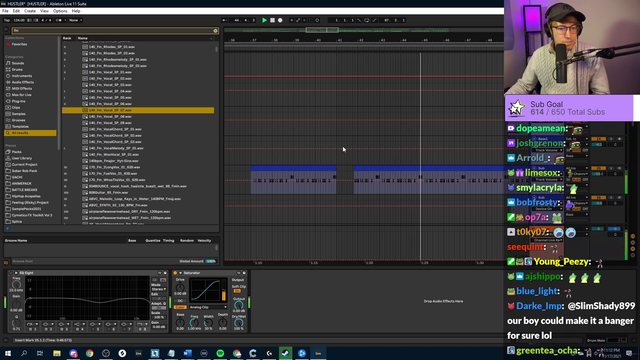640x360 pixels.
Task: Select the Samples category
Action: click(18, 114)
